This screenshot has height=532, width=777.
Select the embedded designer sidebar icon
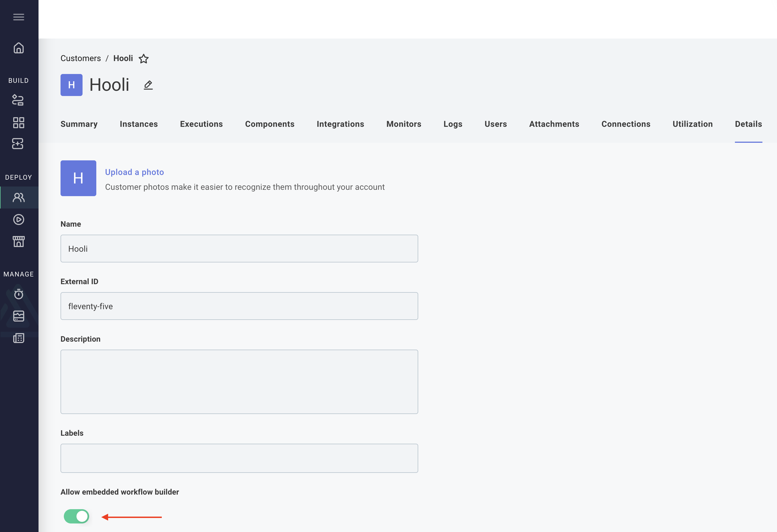point(18,144)
